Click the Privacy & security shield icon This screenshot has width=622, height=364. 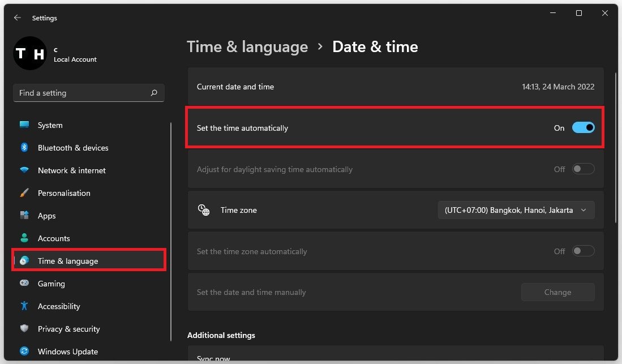[24, 329]
